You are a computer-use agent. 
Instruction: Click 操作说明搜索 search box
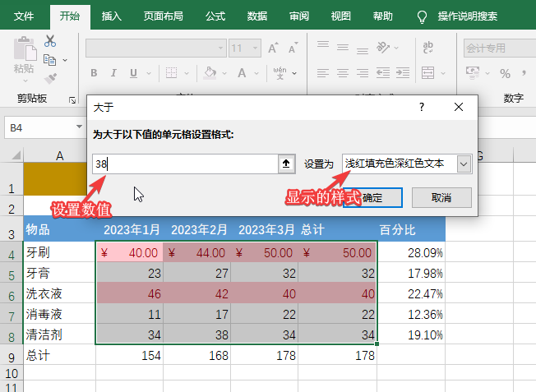coord(467,16)
